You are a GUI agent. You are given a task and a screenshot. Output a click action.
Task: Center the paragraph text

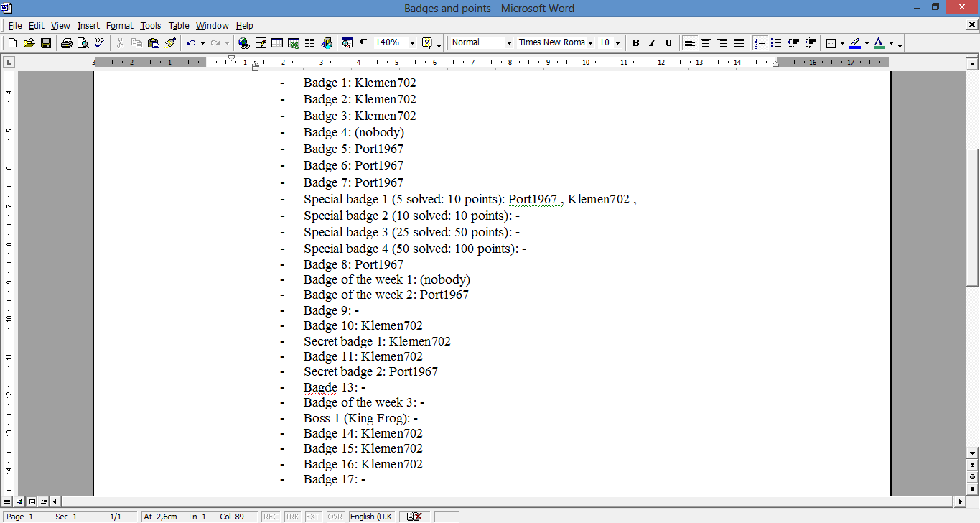point(706,43)
